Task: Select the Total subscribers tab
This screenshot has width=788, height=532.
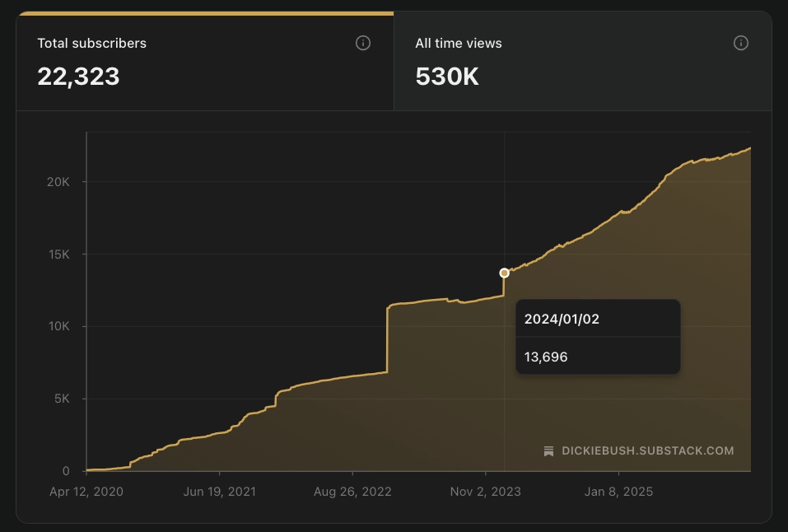Action: coord(205,61)
